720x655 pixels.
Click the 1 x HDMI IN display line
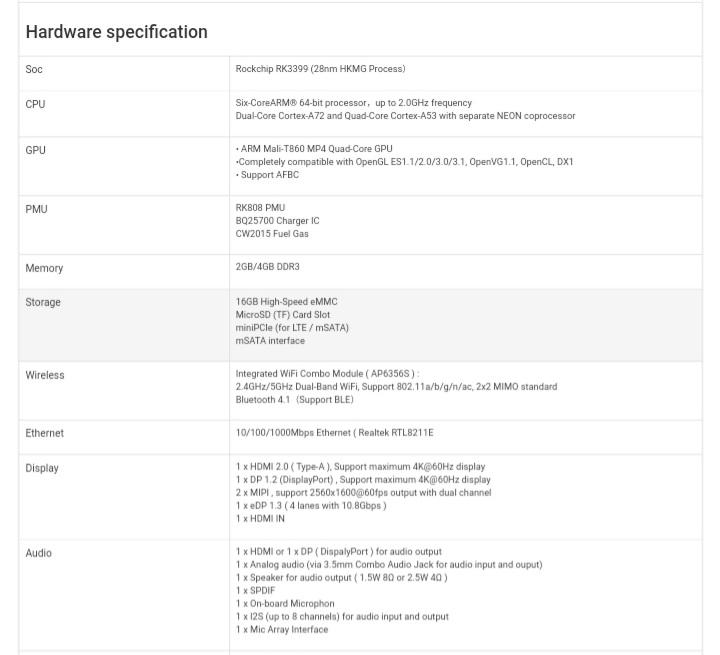pyautogui.click(x=260, y=519)
